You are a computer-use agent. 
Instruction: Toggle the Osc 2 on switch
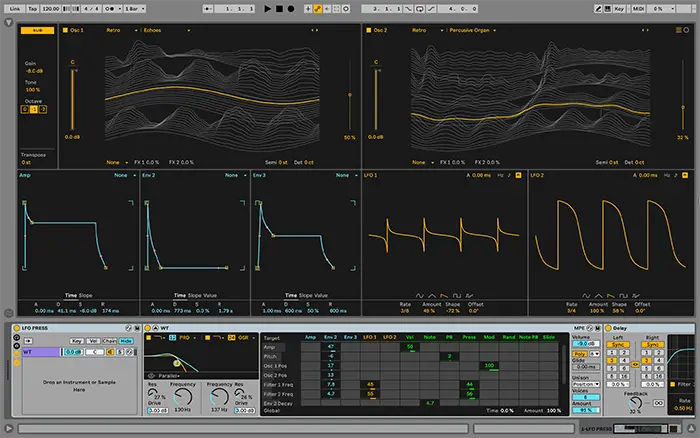[369, 30]
